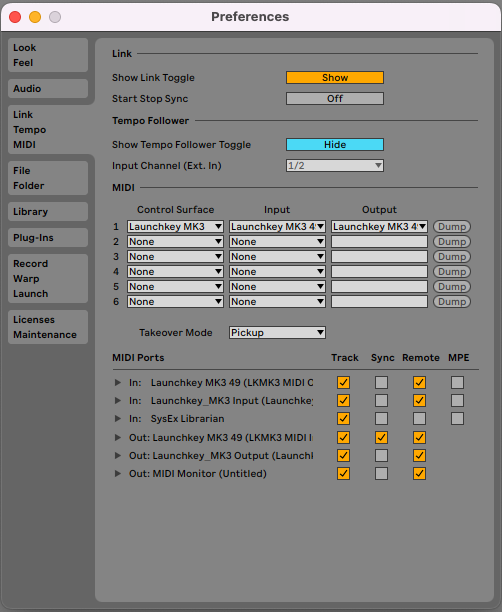This screenshot has height=612, width=502.
Task: Minimize the Preferences window
Action: point(35,17)
